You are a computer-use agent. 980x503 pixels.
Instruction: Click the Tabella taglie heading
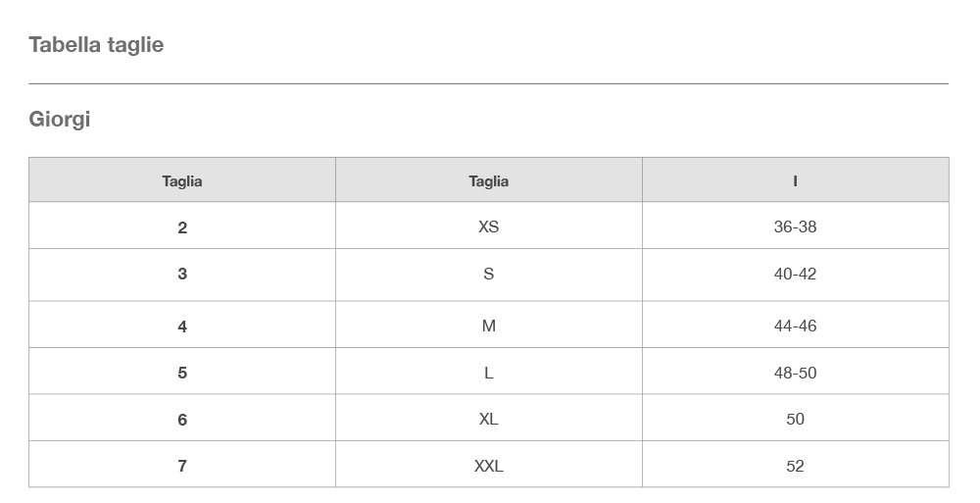tap(96, 44)
